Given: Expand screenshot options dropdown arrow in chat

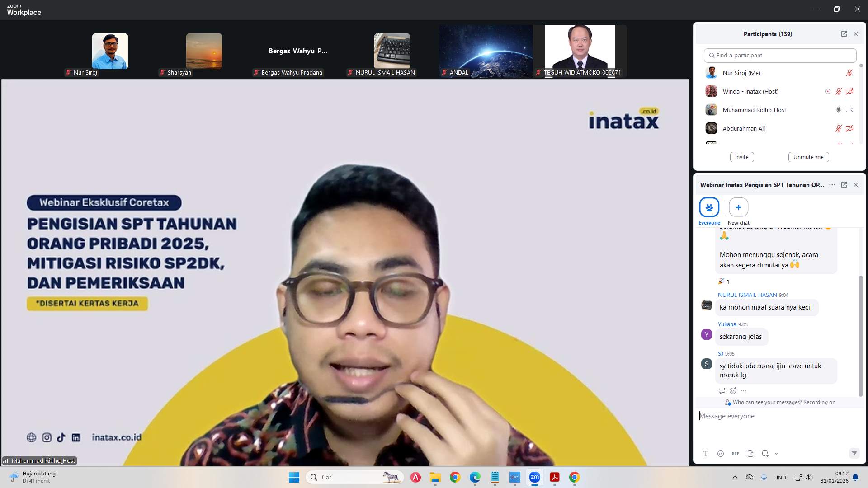Looking at the screenshot, I should click(x=776, y=454).
